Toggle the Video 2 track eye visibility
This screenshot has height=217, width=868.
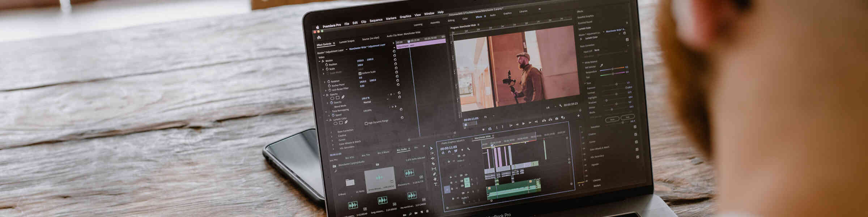pos(464,156)
